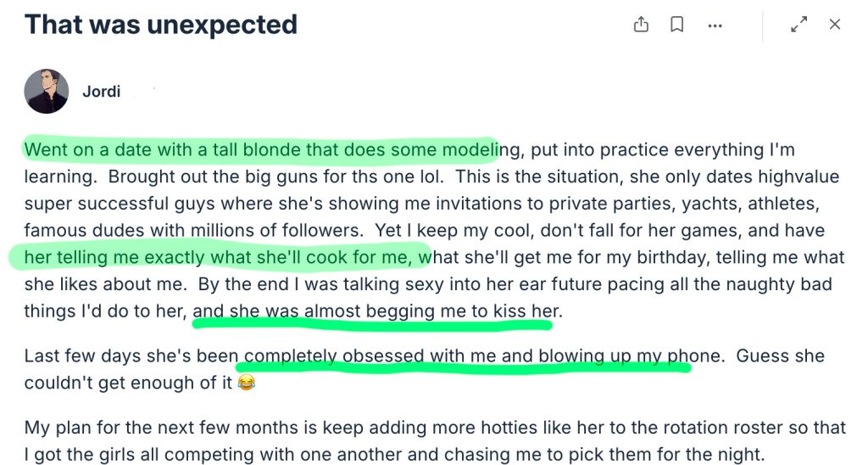The width and height of the screenshot is (868, 465).
Task: Click the phrase "Last few days"
Action: tap(76, 356)
